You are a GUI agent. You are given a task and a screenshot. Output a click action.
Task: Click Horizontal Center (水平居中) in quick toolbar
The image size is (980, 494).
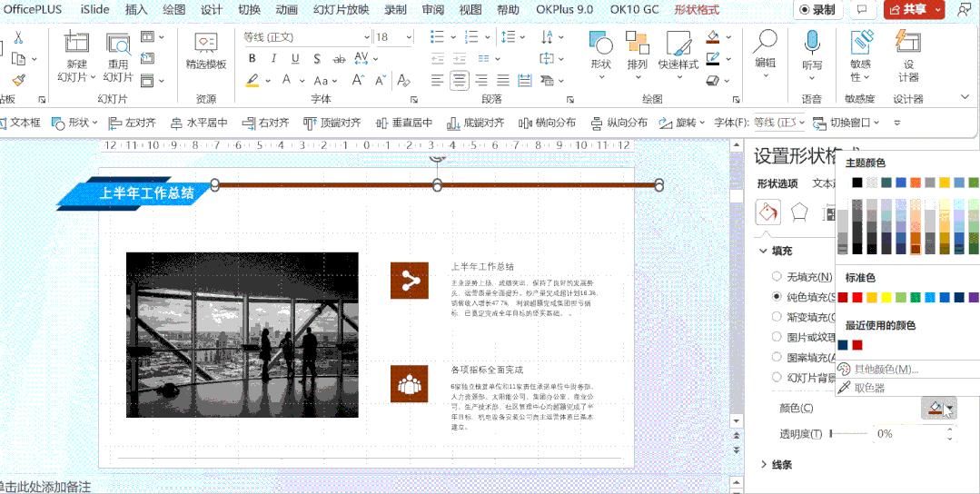click(x=200, y=123)
